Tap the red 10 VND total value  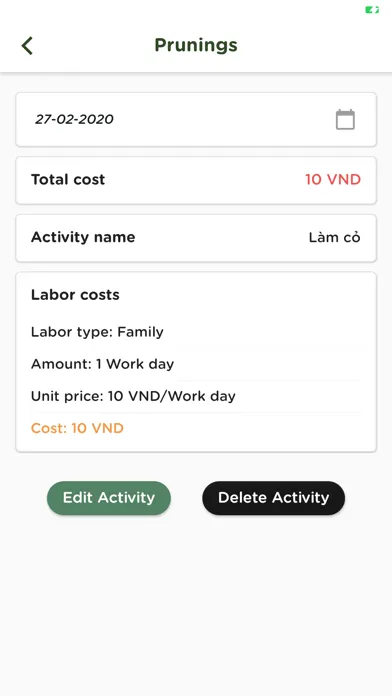(333, 180)
